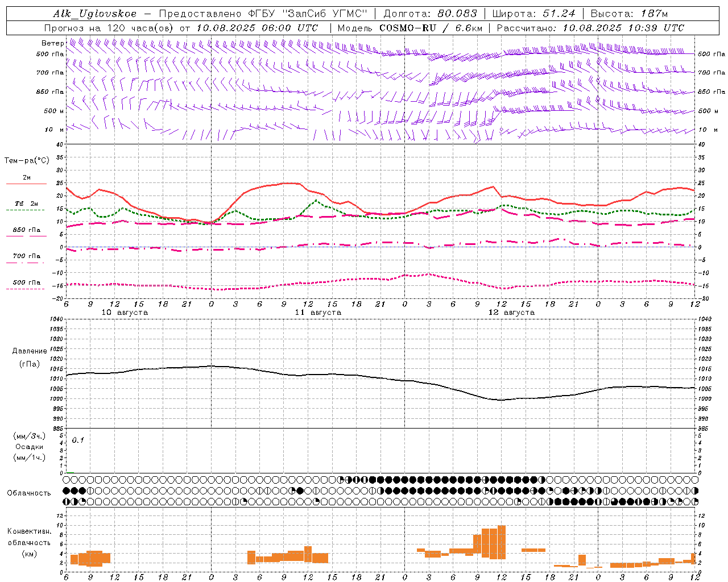
Task: Select the left 500 гПа wind level label
Action: pyautogui.click(x=49, y=54)
